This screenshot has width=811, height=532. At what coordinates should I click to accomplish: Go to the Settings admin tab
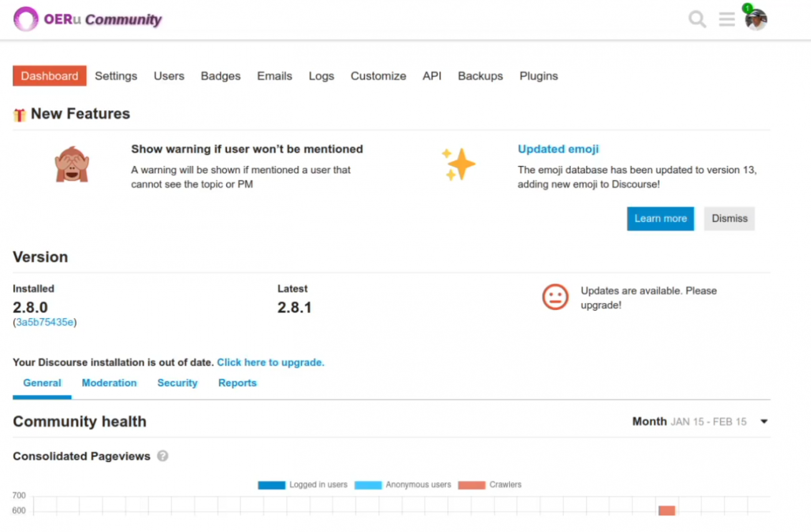coord(116,76)
